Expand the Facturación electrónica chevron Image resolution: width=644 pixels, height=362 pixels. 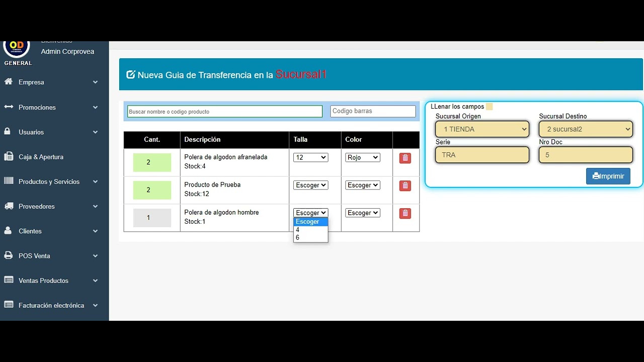[x=95, y=305]
